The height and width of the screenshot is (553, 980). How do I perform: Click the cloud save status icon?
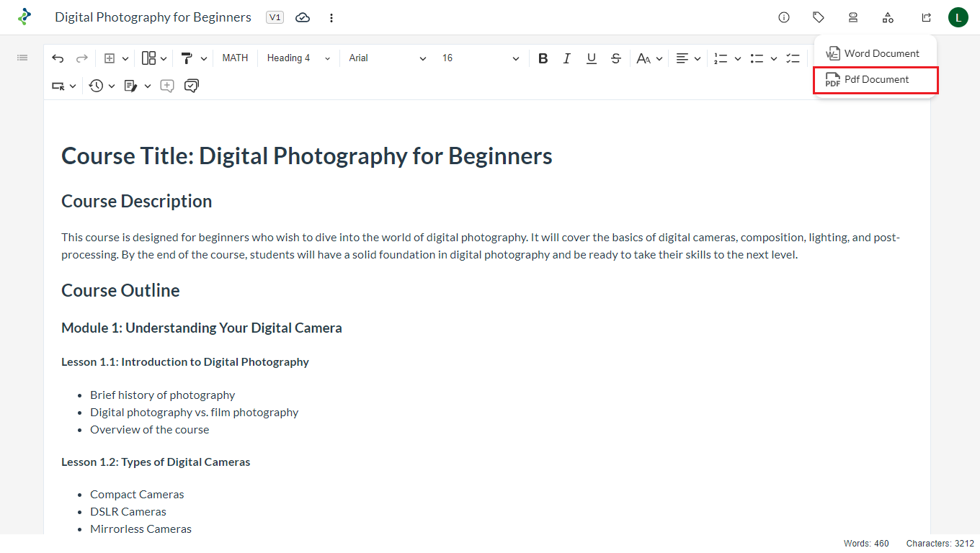(x=303, y=17)
